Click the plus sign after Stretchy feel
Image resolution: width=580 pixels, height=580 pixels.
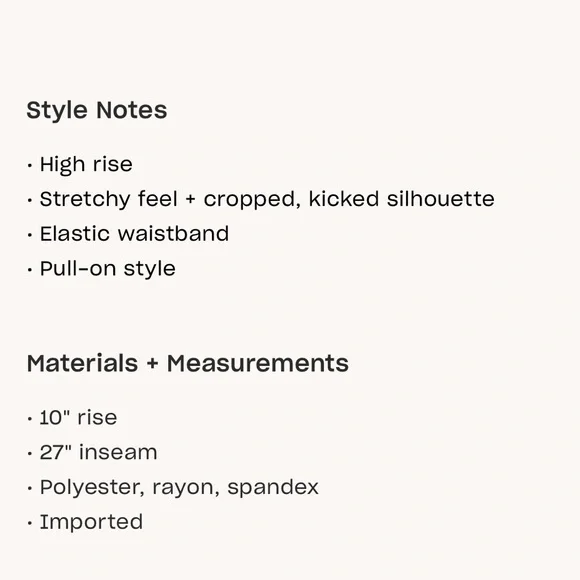[190, 200]
